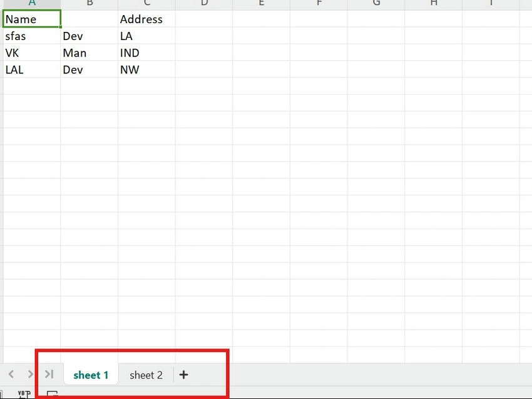Select column G header
Screen dimensions: 532x399
pyautogui.click(x=376, y=4)
